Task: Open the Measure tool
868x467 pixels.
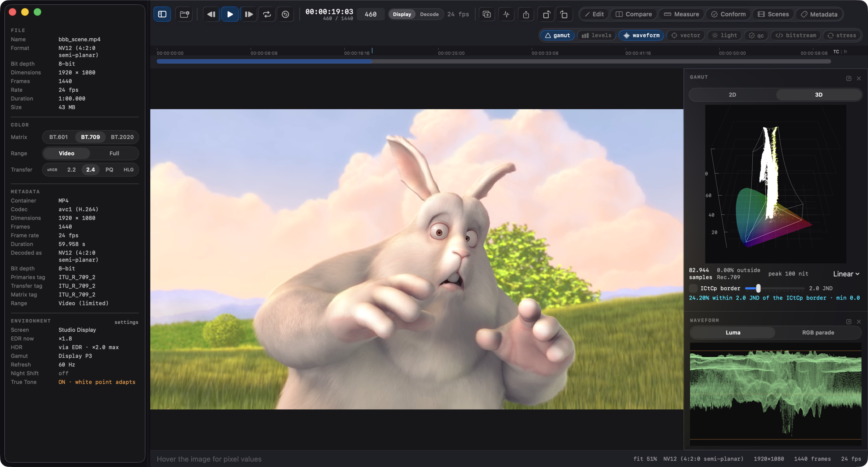Action: [681, 14]
